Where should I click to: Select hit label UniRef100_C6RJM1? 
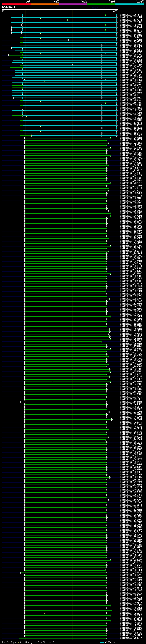click(131, 268)
